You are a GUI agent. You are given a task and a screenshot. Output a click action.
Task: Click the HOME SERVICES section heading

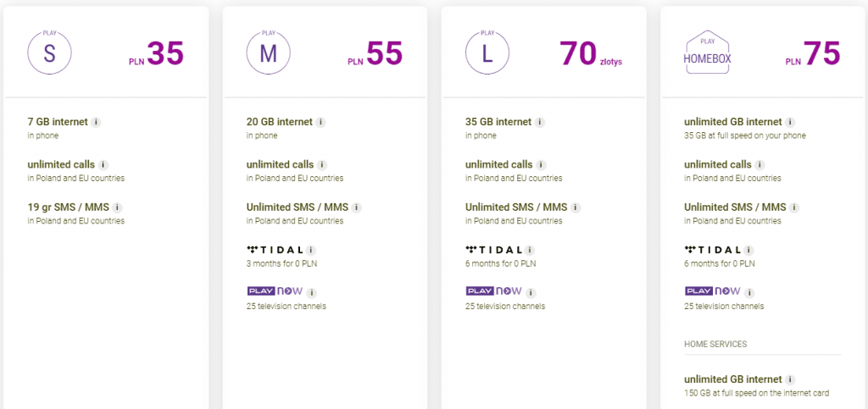(715, 344)
